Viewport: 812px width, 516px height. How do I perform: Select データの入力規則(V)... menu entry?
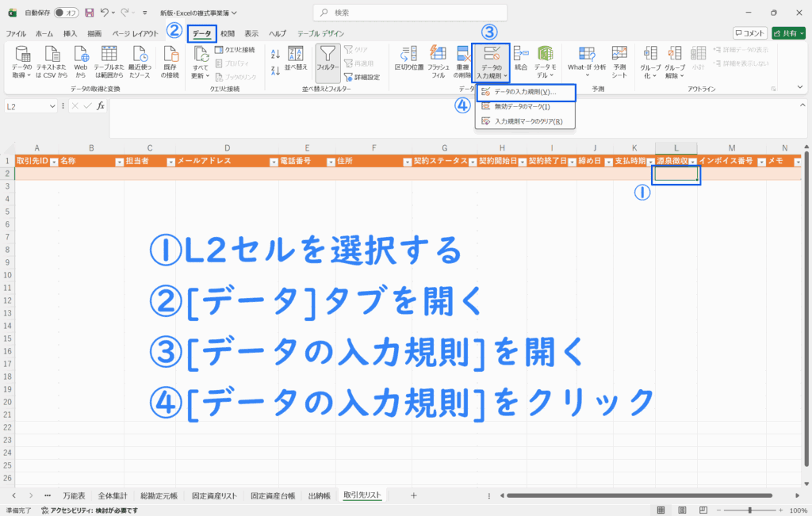point(525,92)
